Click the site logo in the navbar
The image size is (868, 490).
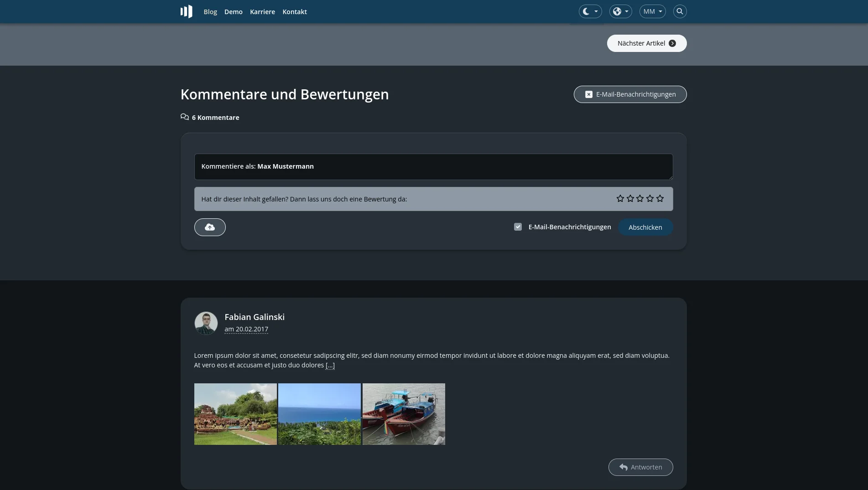click(186, 11)
